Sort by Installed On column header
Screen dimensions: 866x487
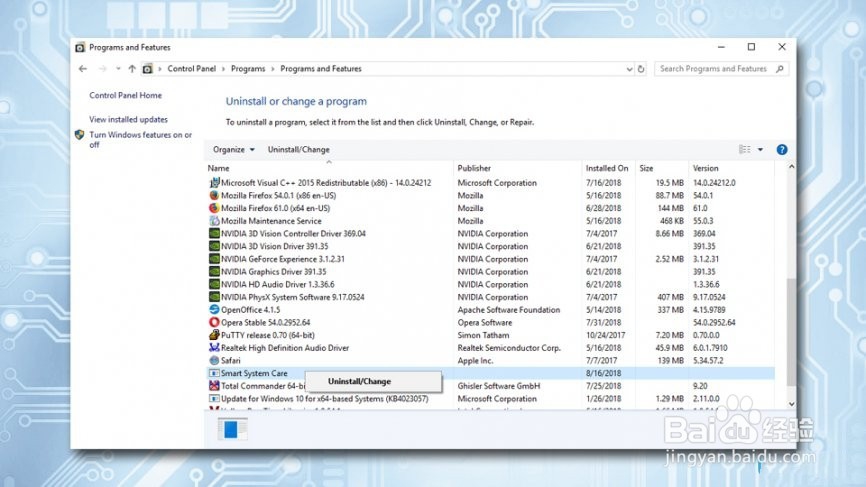[606, 168]
